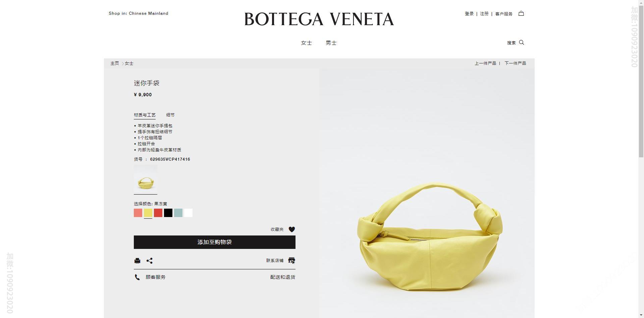Viewport: 644px width, 318px height.
Task: Open the share icon
Action: coord(150,261)
